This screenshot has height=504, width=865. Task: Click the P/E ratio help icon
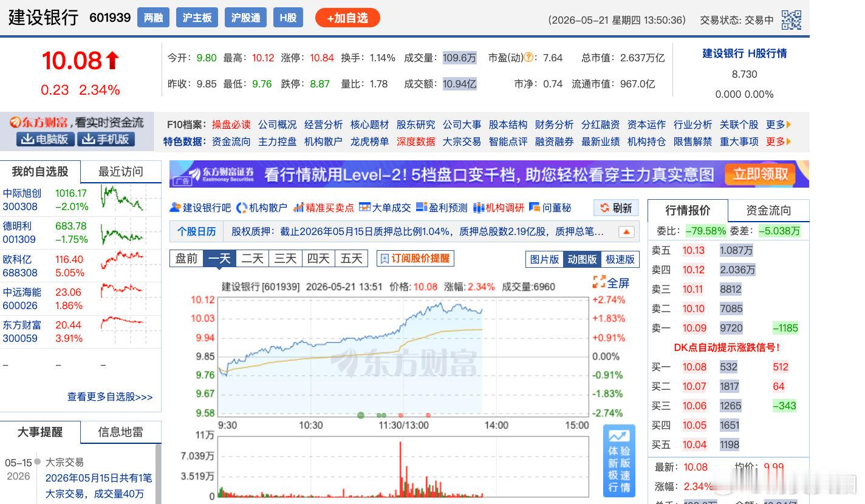[528, 58]
